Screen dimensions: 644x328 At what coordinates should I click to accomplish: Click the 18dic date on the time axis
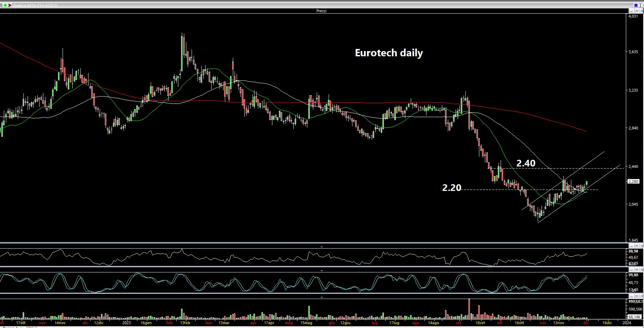coord(607,323)
